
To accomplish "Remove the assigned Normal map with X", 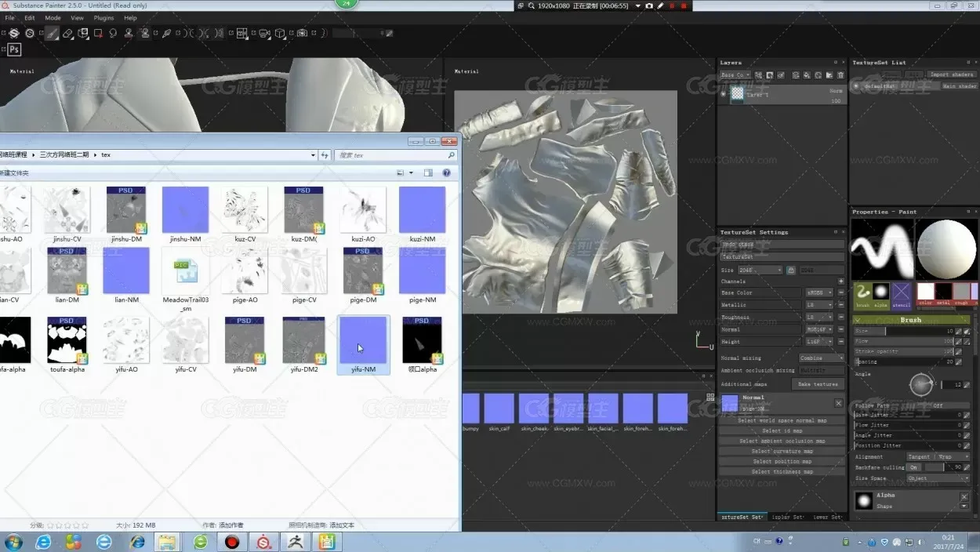I will (x=838, y=404).
